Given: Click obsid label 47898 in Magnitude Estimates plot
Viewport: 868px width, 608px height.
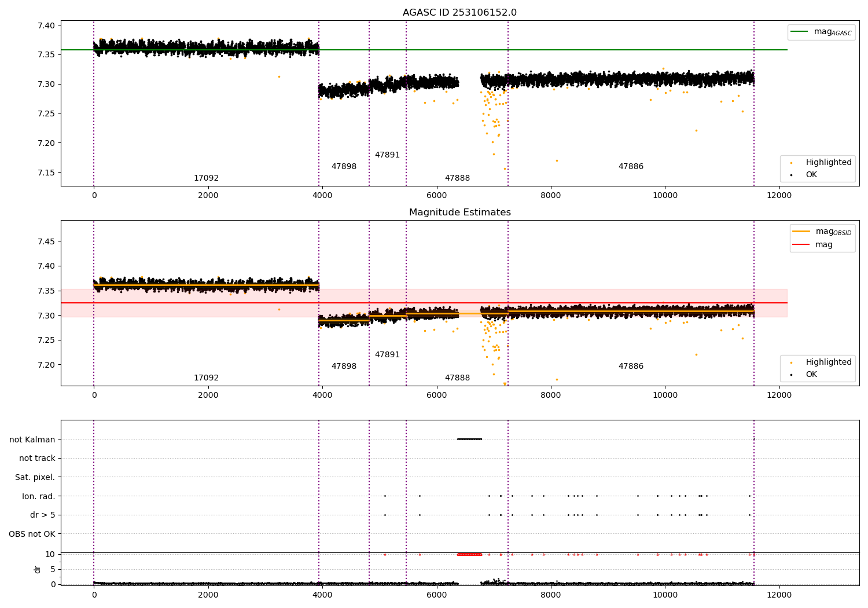Looking at the screenshot, I should coord(344,367).
